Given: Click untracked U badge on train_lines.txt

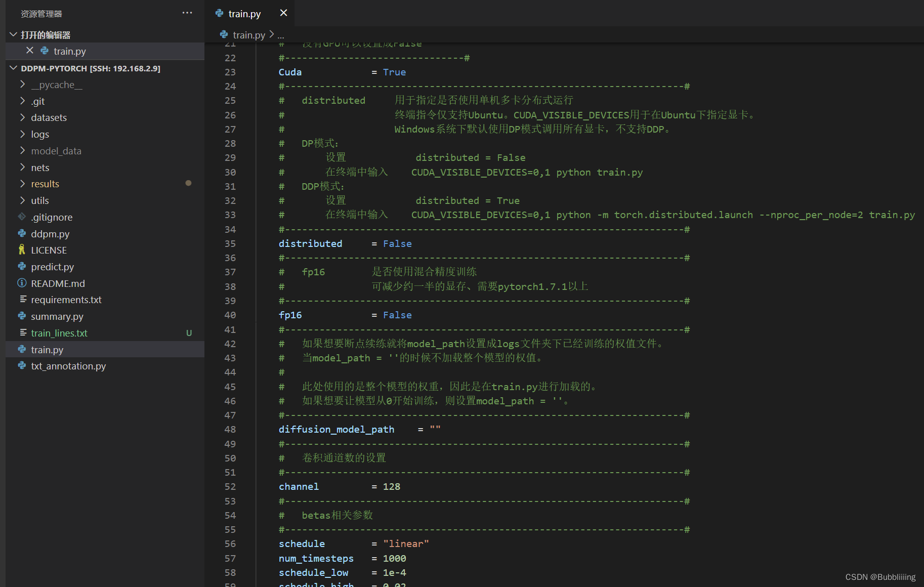Looking at the screenshot, I should pyautogui.click(x=189, y=333).
